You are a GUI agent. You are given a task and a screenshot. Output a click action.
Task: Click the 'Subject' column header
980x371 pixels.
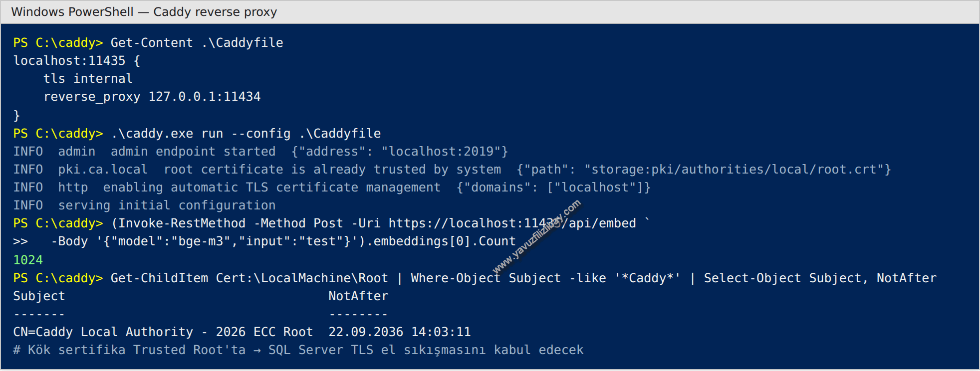click(39, 296)
